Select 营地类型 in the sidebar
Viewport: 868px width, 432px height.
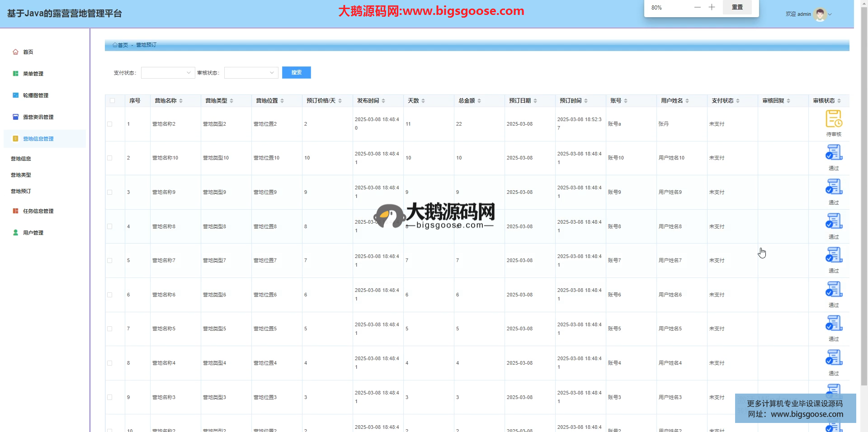pos(21,175)
